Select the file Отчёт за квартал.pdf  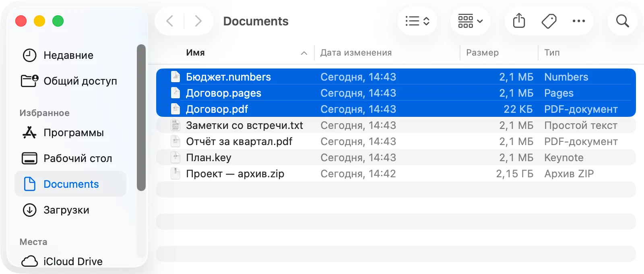coord(396,141)
